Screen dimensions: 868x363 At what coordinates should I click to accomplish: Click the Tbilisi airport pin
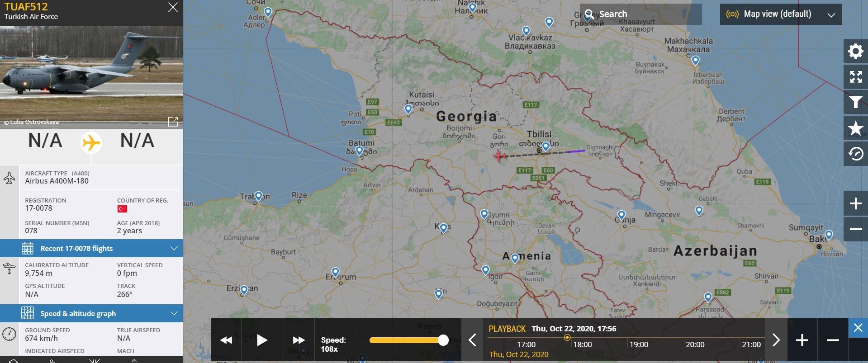click(x=546, y=146)
